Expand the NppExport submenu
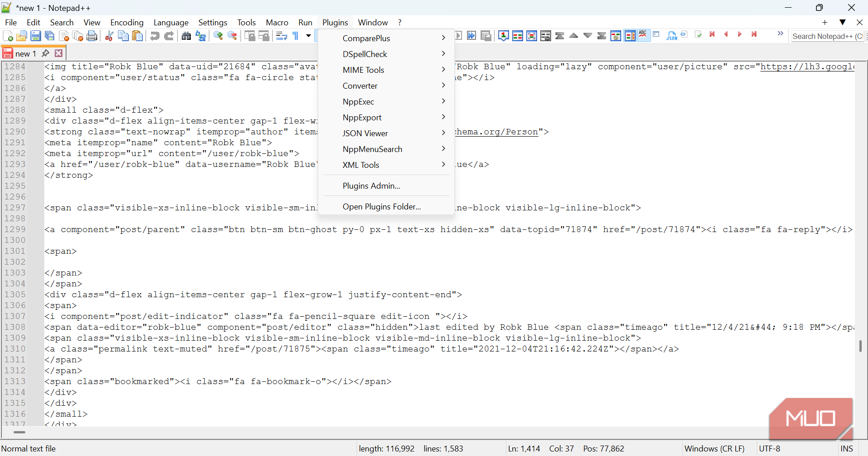 pos(387,118)
